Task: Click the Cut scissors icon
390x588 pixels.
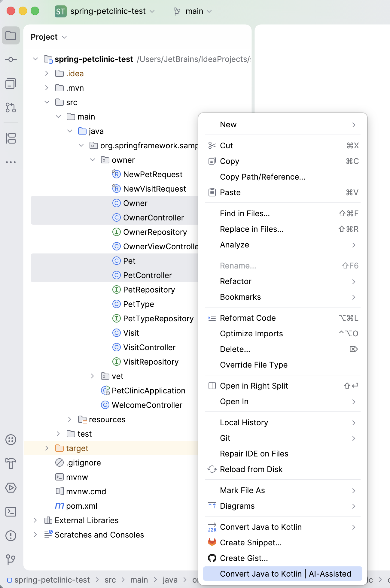Action: pyautogui.click(x=212, y=145)
